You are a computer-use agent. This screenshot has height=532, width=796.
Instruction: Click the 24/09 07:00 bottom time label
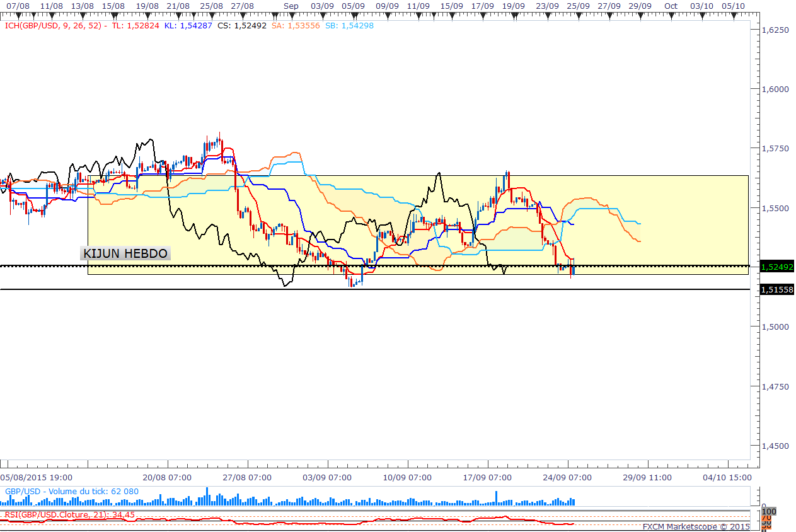[567, 478]
